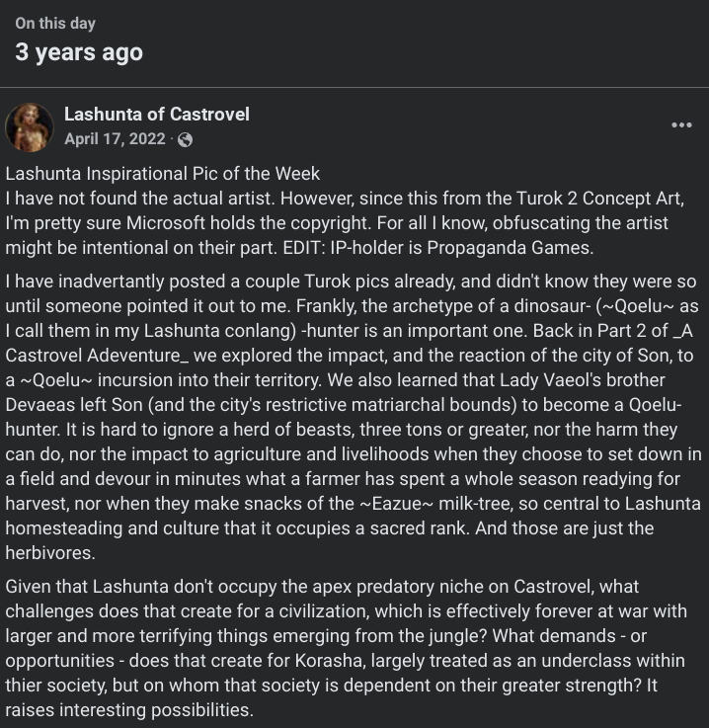Click the word "herbivores." ending second paragraph
Image resolution: width=709 pixels, height=728 pixels.
point(50,553)
